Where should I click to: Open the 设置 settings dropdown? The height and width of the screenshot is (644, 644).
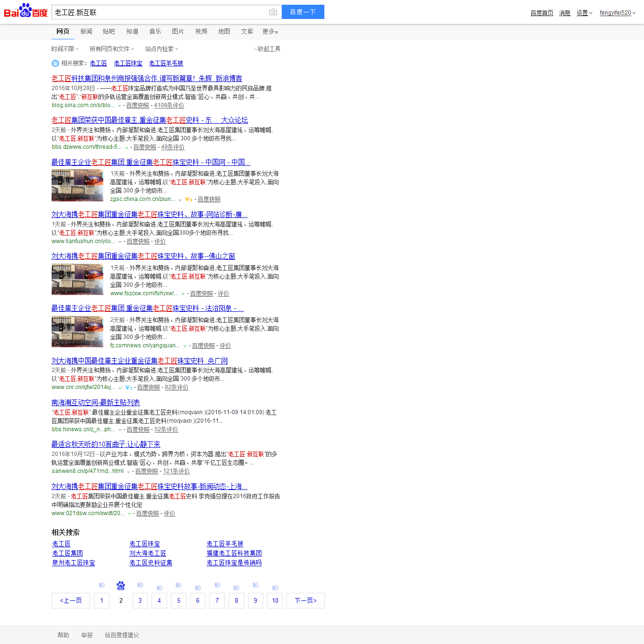pos(584,13)
